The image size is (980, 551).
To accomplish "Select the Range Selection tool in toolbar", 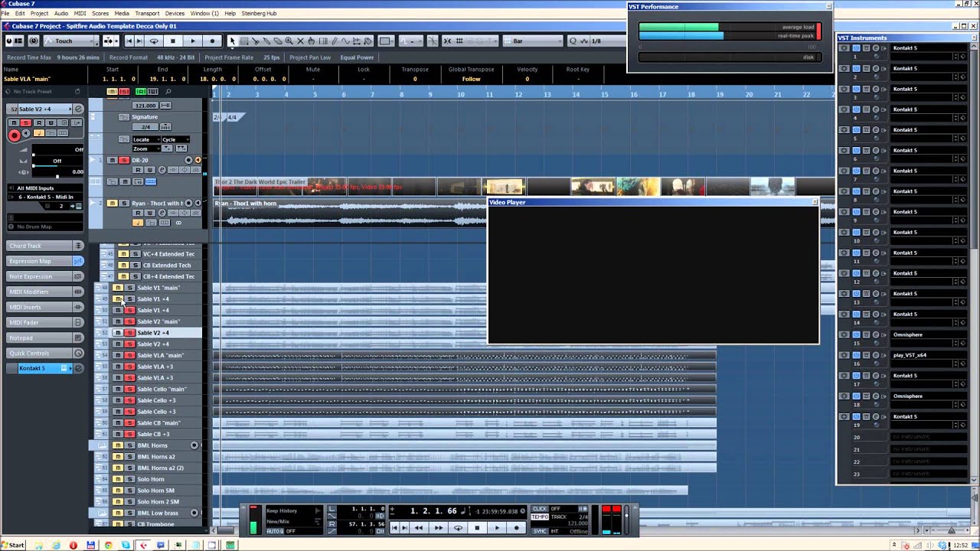I will point(243,41).
